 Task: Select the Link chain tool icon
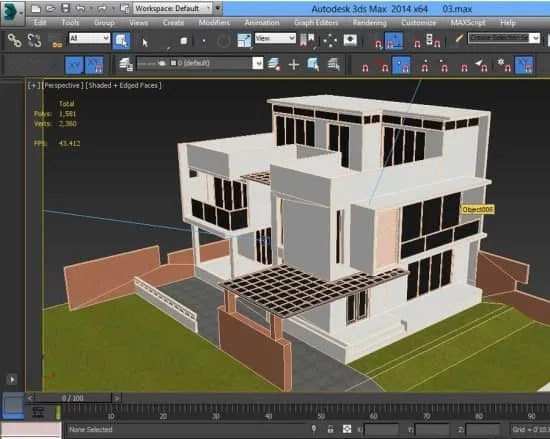coord(14,40)
